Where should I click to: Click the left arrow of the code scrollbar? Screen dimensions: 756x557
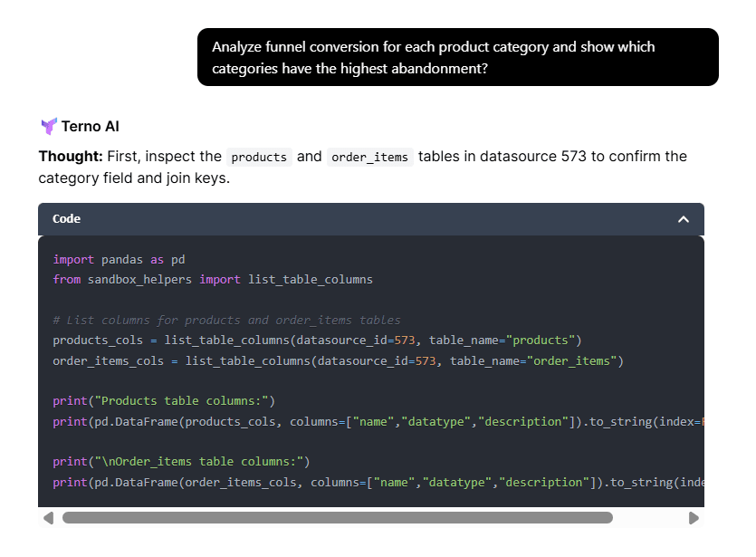(48, 518)
